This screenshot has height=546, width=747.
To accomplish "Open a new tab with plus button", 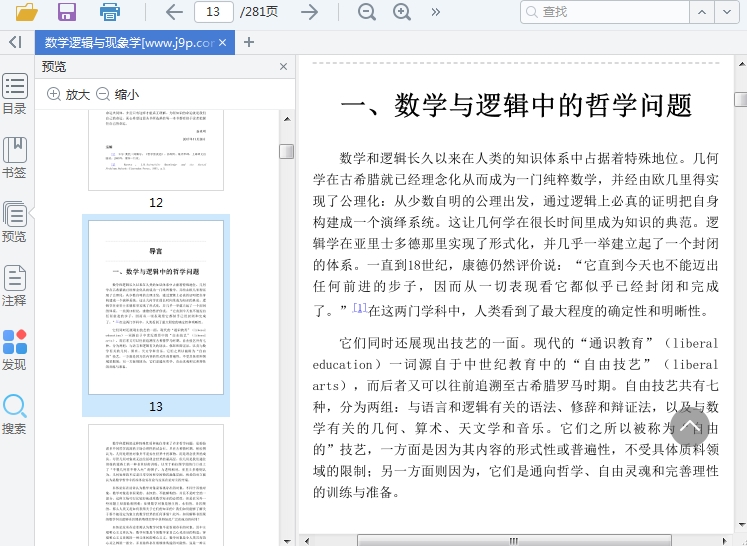I will [x=249, y=42].
